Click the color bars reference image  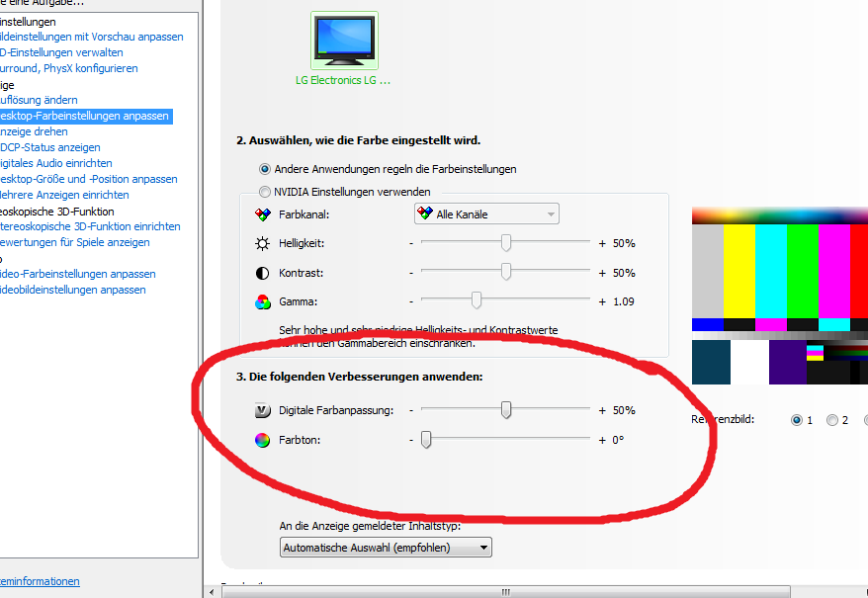click(779, 296)
